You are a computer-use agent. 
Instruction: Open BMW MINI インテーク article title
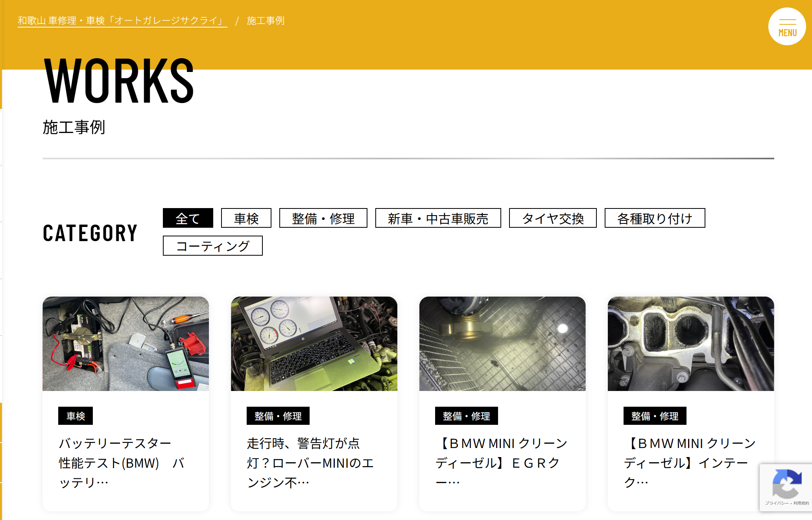click(x=688, y=463)
